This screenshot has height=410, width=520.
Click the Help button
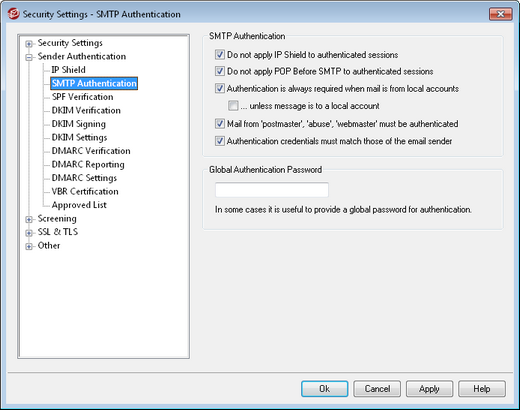click(482, 389)
